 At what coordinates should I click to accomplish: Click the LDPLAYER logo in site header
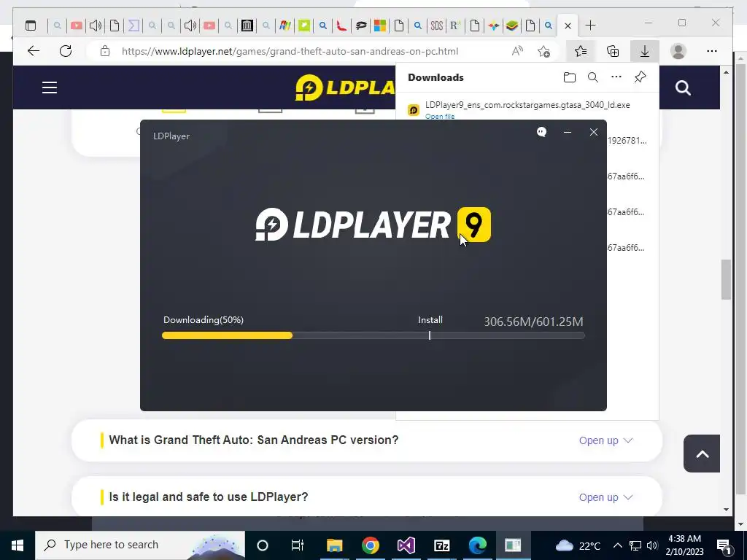click(345, 87)
